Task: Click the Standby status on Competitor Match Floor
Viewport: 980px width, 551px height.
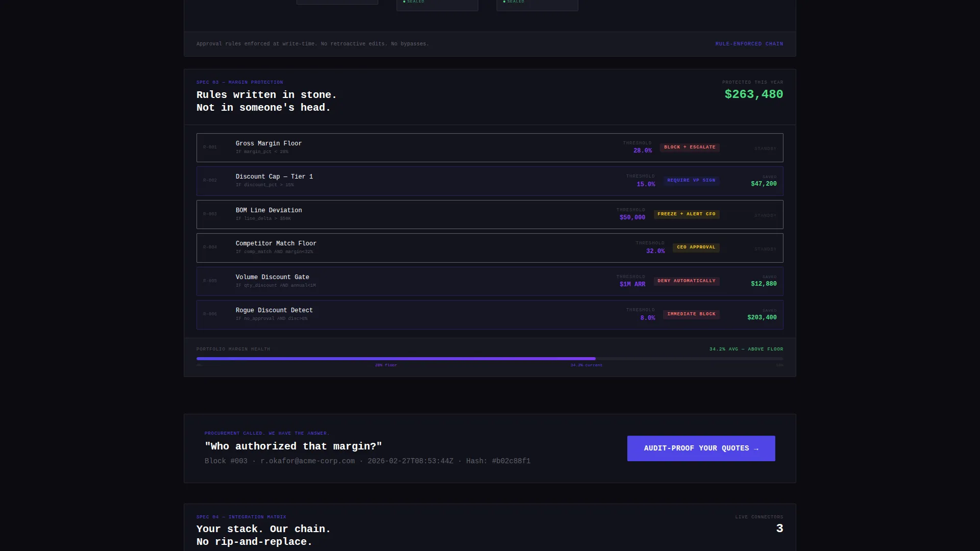Action: tap(765, 249)
